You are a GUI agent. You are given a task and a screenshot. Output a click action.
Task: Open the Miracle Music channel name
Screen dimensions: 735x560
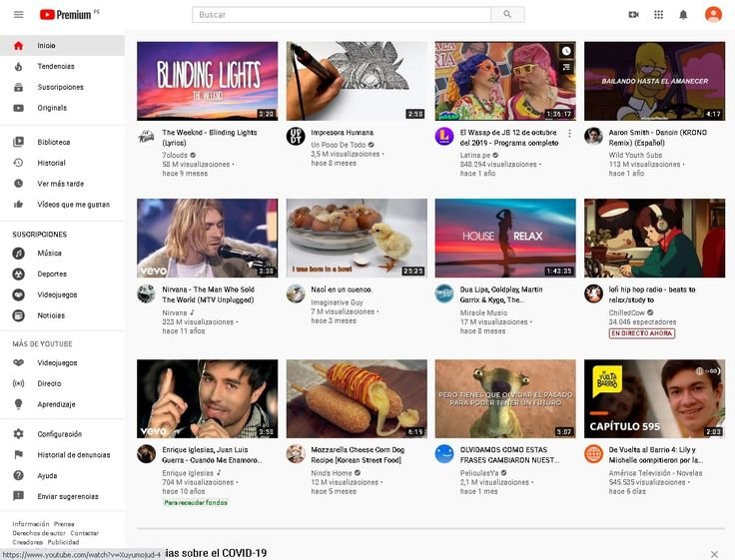click(x=483, y=312)
